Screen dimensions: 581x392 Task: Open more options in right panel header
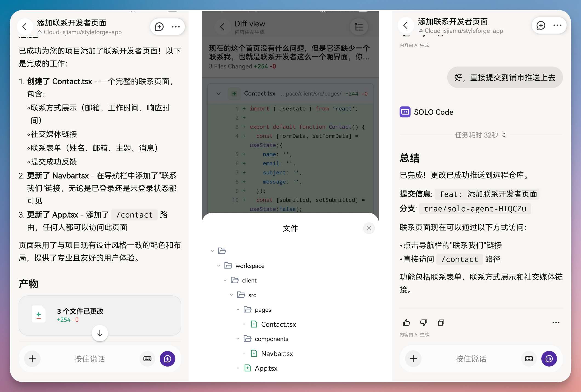(557, 25)
